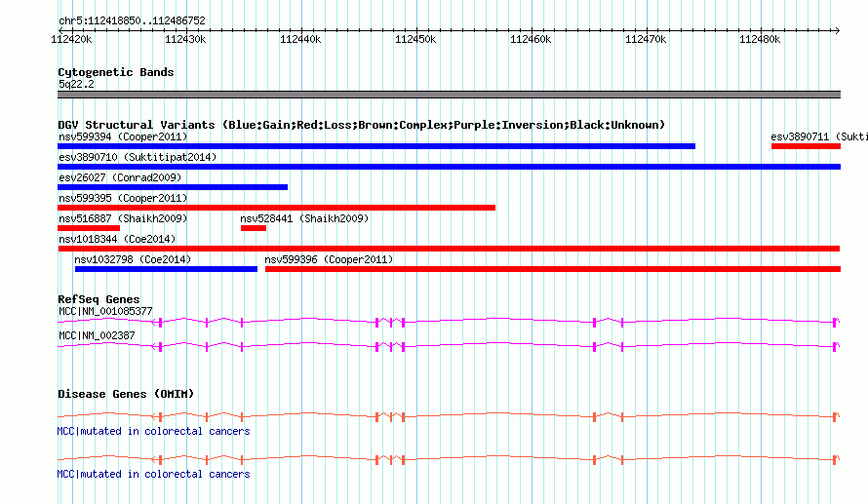The image size is (868, 504).
Task: Open the esv26027 (Conrad2009) label
Action: pos(120,177)
